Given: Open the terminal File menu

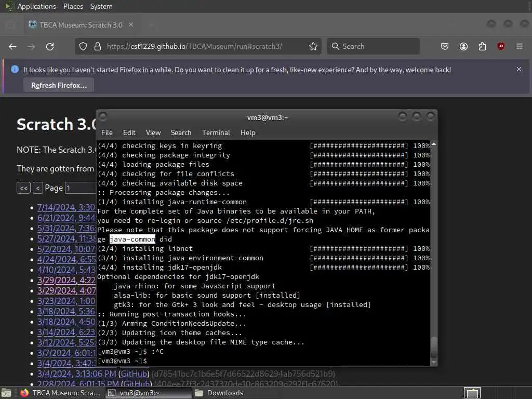Looking at the screenshot, I should (x=107, y=132).
